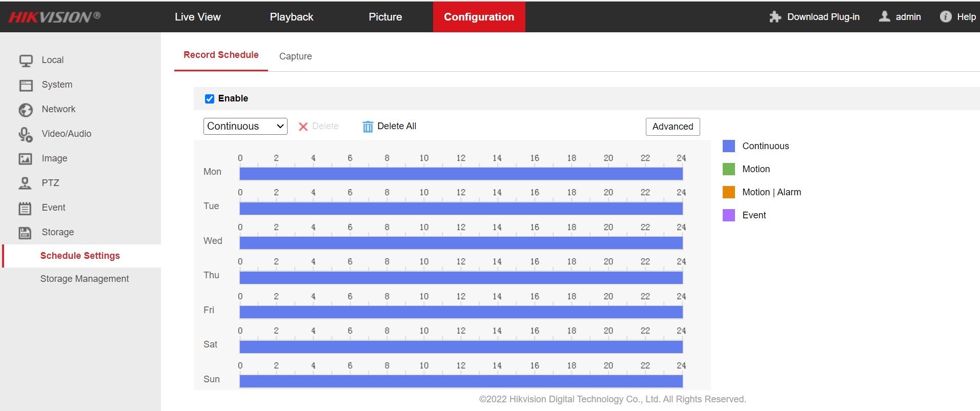This screenshot has height=411, width=980.
Task: Uncheck the Enable recording checkbox
Action: click(x=210, y=99)
